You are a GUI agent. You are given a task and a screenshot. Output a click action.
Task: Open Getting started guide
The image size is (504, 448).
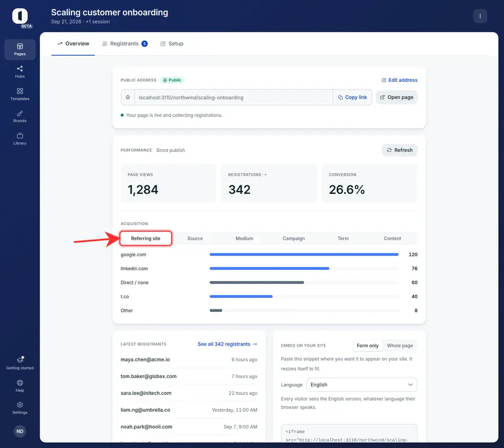coord(20,363)
